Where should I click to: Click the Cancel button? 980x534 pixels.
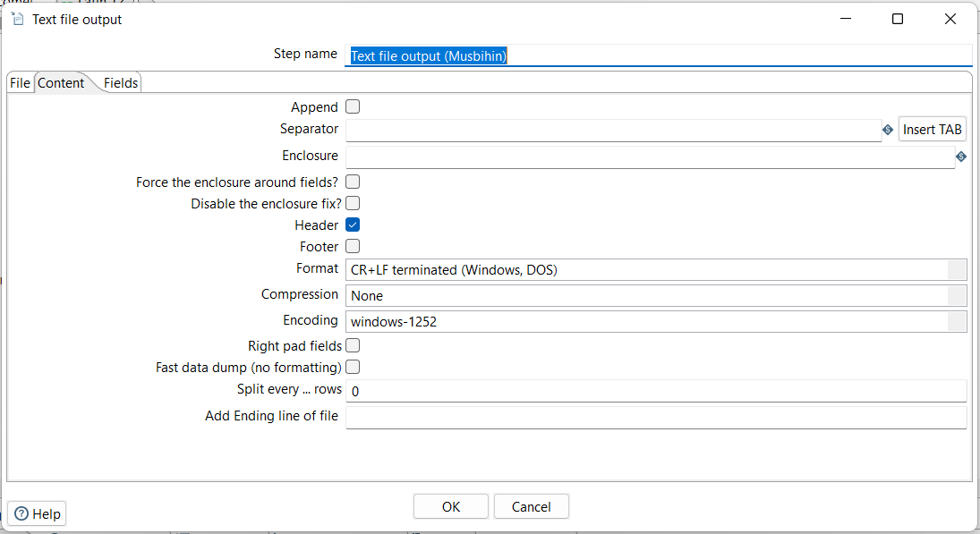click(532, 506)
